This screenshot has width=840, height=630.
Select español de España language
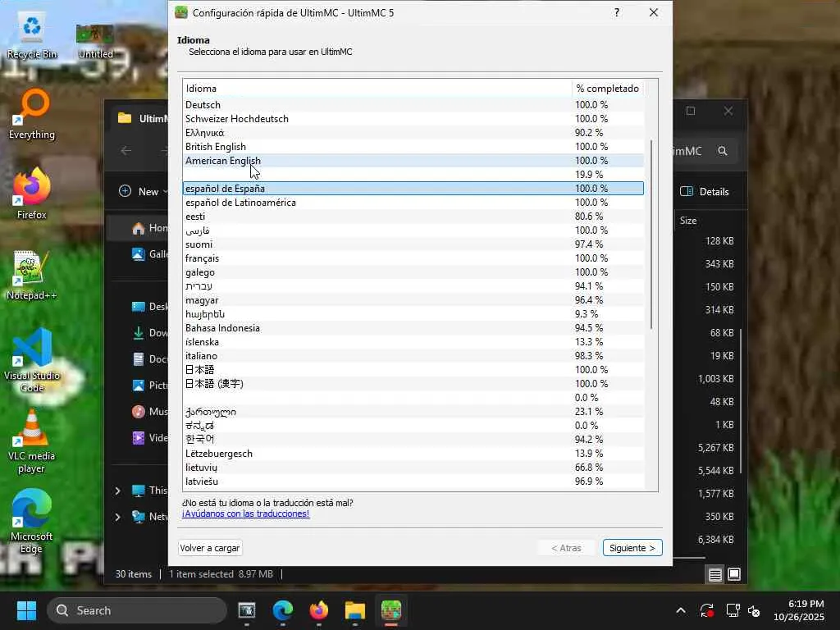pos(413,188)
